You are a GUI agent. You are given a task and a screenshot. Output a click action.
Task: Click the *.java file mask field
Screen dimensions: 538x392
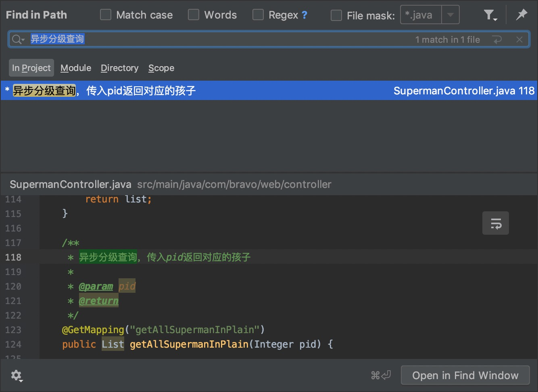[421, 15]
